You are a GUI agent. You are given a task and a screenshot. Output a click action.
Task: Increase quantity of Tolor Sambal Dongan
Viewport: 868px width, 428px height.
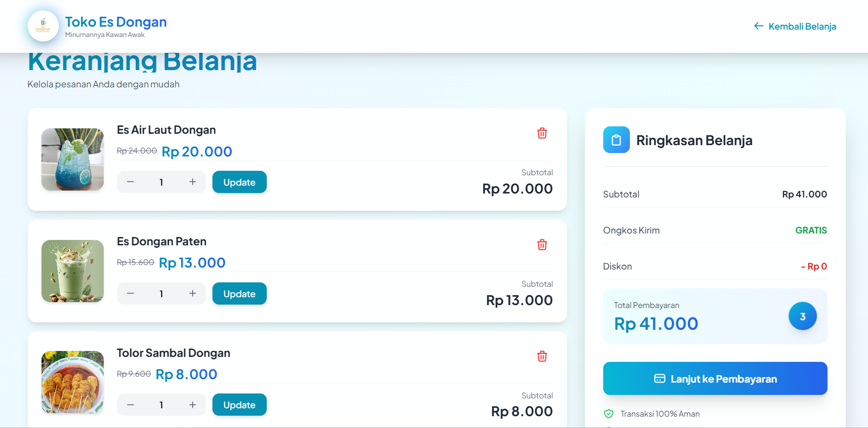[193, 404]
